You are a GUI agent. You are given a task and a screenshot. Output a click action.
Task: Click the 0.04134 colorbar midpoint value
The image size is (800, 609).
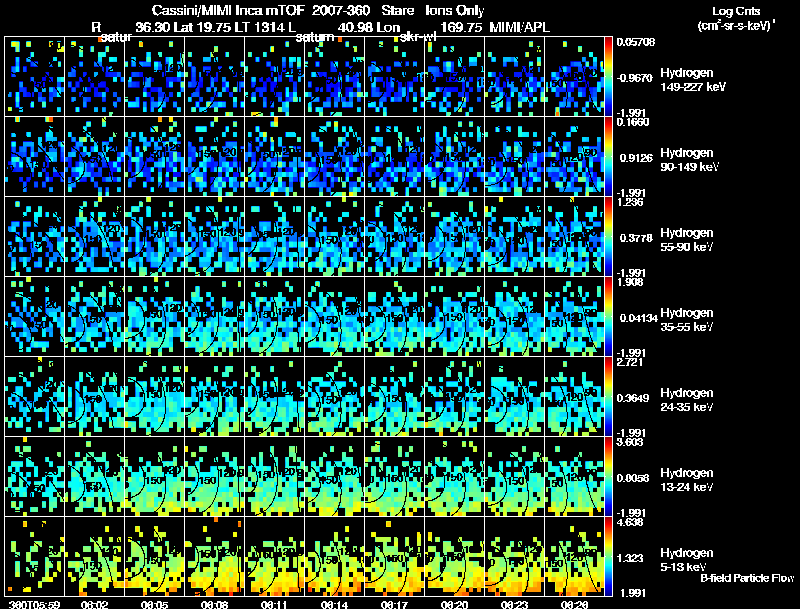(638, 318)
